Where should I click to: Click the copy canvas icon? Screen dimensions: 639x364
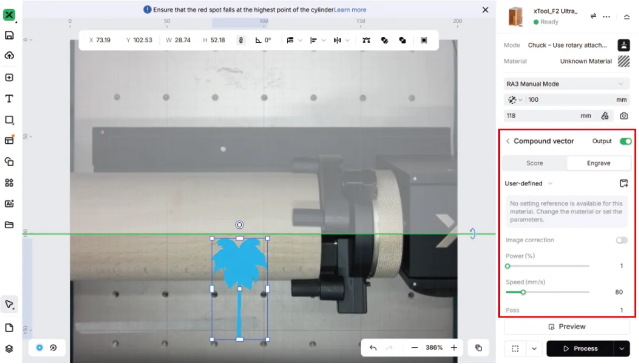pyautogui.click(x=478, y=348)
